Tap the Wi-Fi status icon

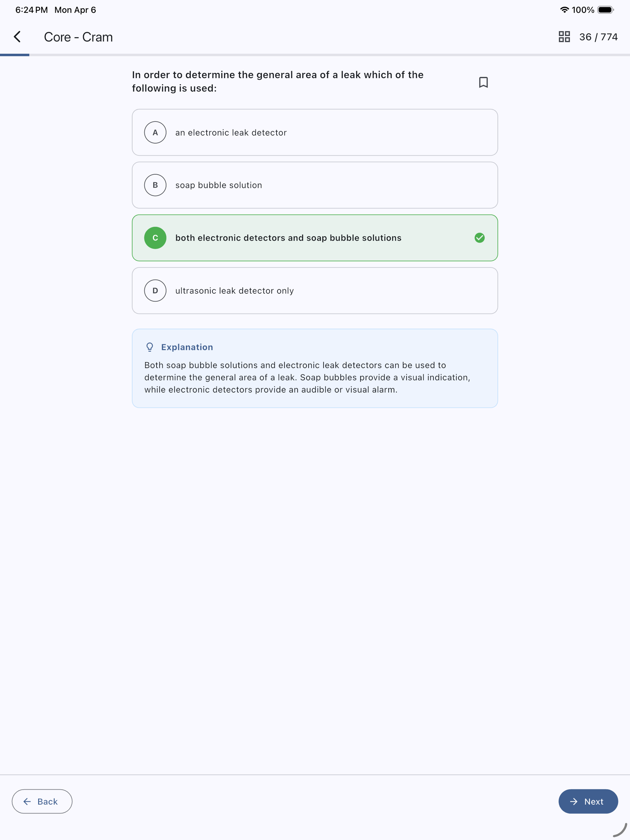565,10
